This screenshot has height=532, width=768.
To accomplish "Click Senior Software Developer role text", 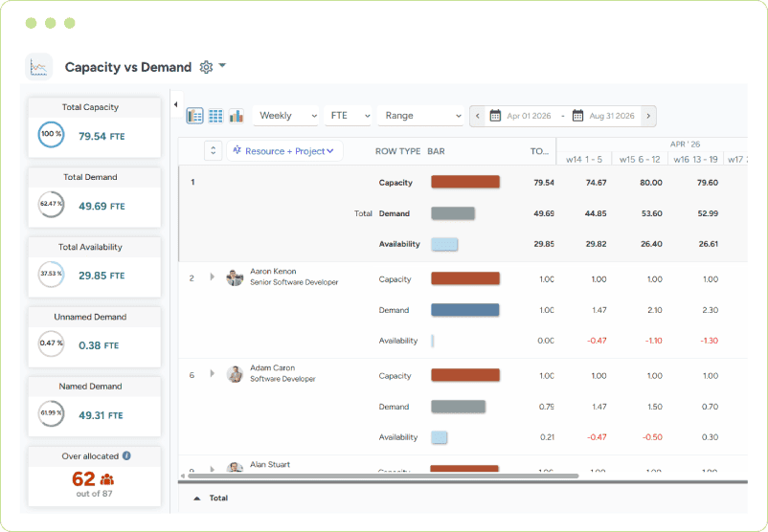I will (x=294, y=282).
